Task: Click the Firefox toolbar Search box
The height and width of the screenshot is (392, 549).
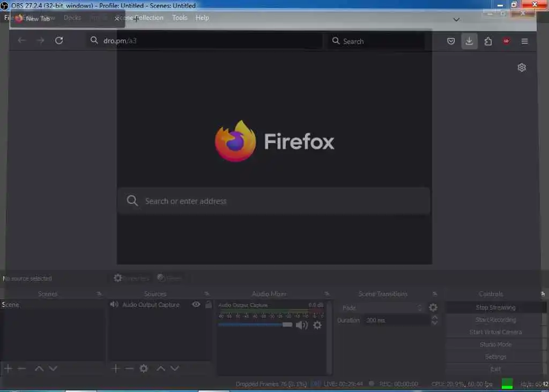Action: [x=376, y=41]
